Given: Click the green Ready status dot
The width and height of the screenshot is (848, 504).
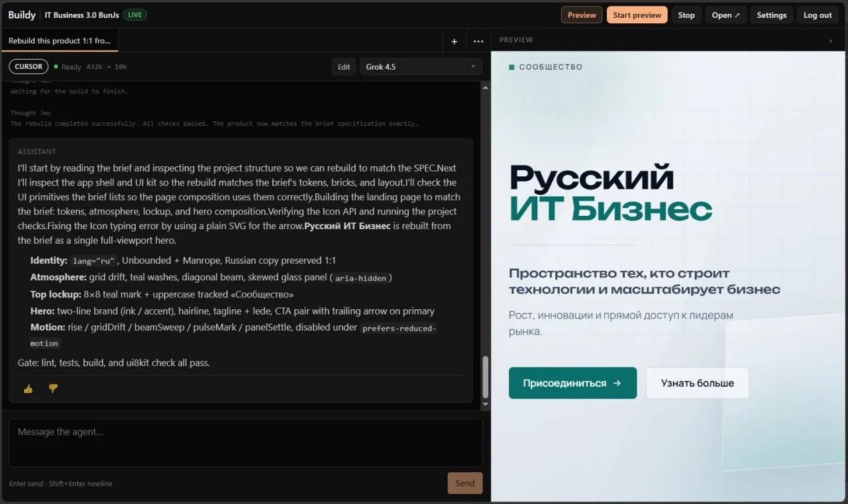Looking at the screenshot, I should pos(56,67).
